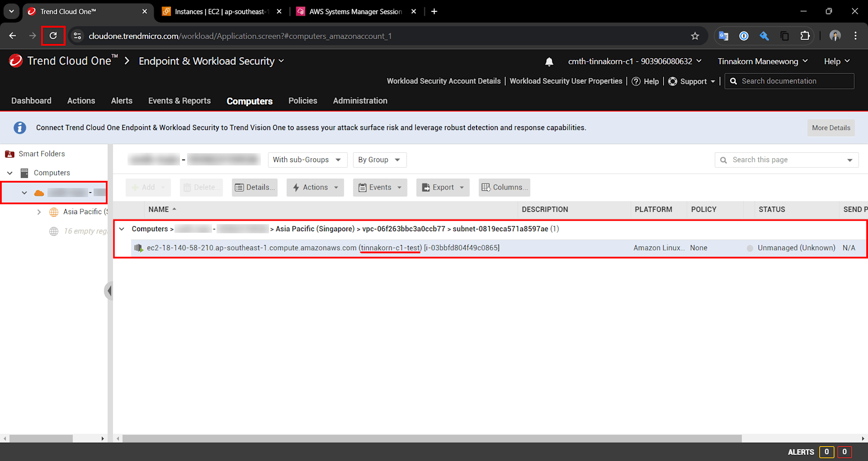
Task: Click the browser address bar URL
Action: (240, 36)
